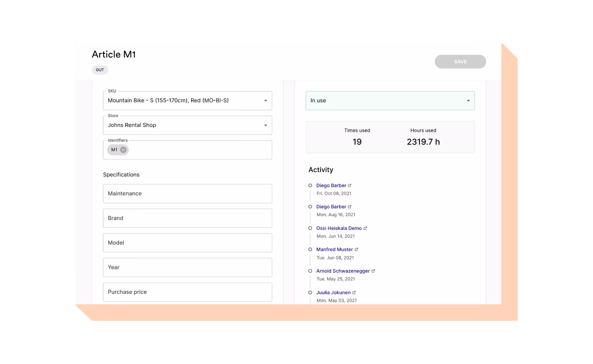The image size is (593, 364).
Task: Select the Year input field
Action: point(187,268)
